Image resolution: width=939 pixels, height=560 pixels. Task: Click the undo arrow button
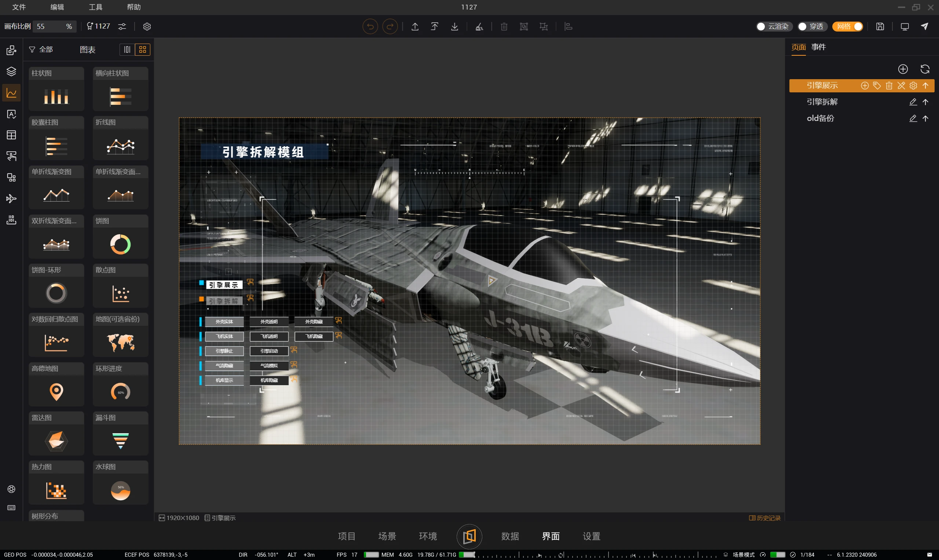click(x=370, y=26)
